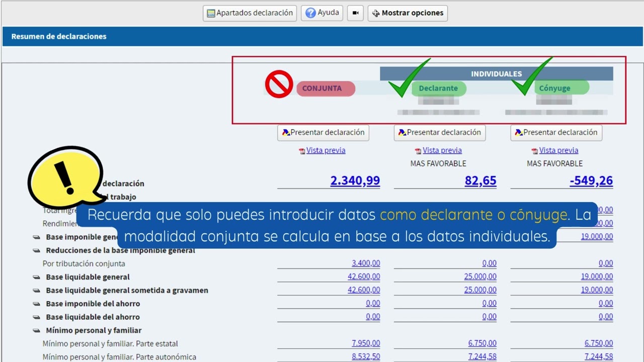644x362 pixels.
Task: Select the Cónyuge individual label
Action: (x=555, y=88)
